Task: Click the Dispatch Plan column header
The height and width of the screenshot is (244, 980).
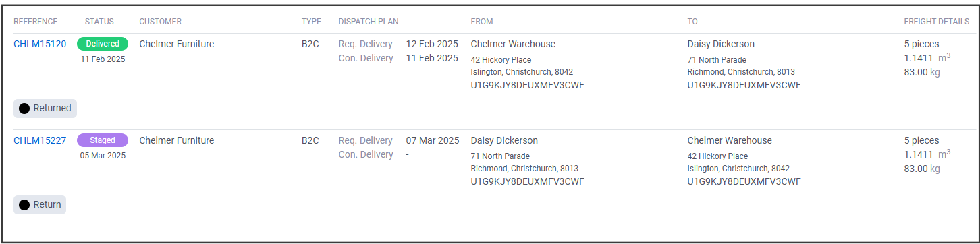Action: pos(369,22)
